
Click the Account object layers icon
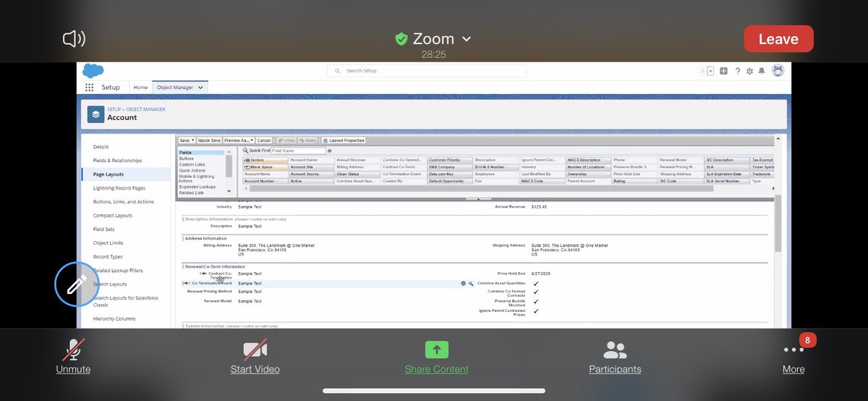click(x=95, y=114)
